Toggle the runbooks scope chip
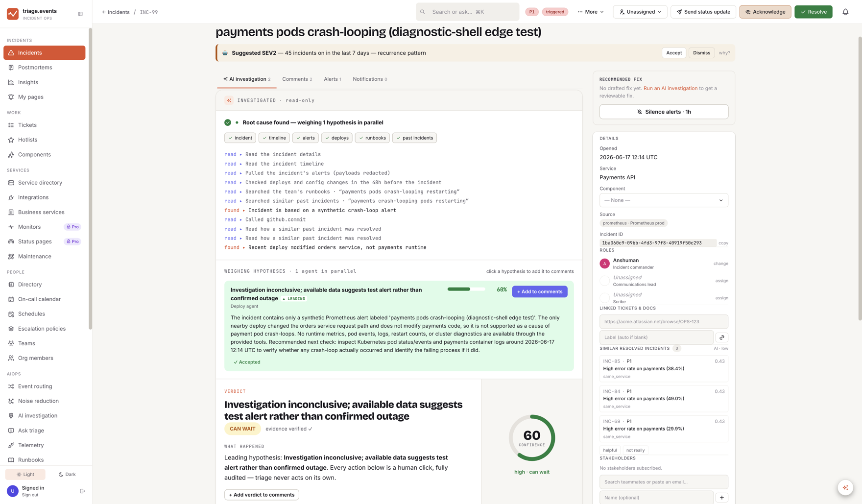Viewport: 862px width, 504px height. pyautogui.click(x=372, y=138)
